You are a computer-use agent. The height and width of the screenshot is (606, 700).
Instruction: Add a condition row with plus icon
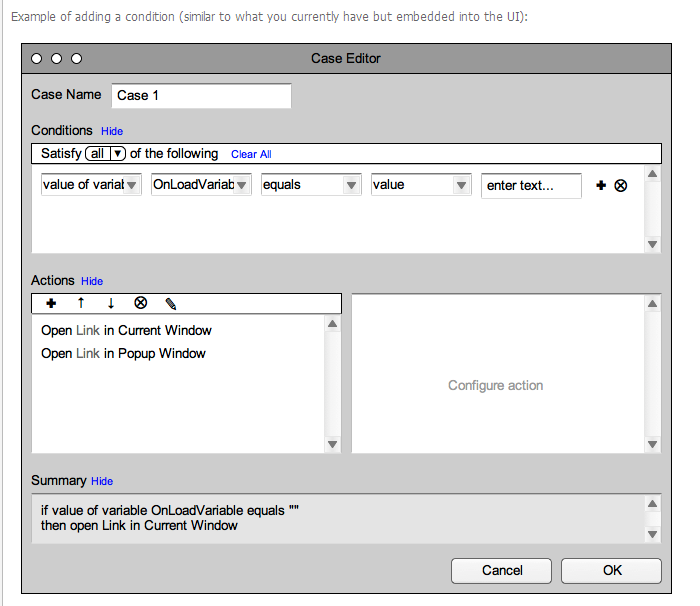click(601, 185)
